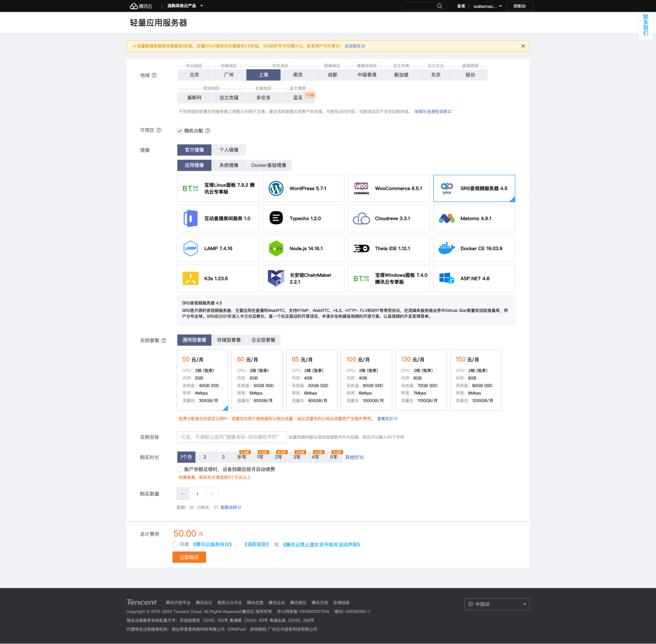This screenshot has width=656, height=644.
Task: Increase purchase quantity with plus button
Action: point(212,494)
